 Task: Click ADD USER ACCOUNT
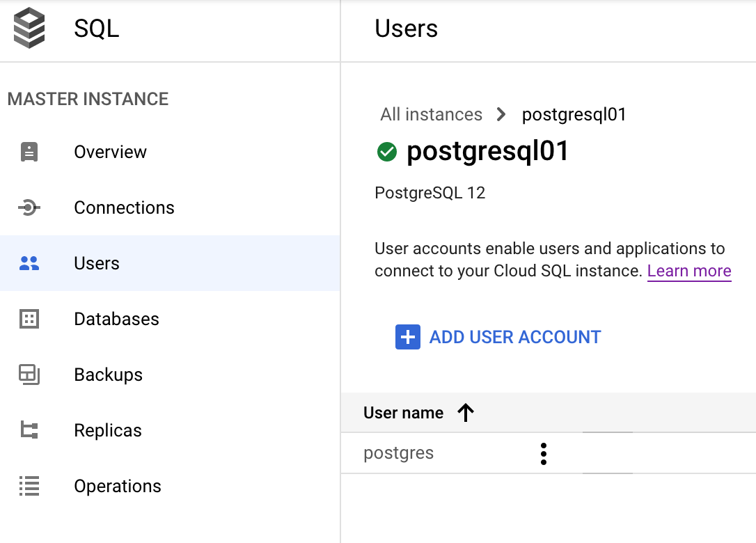(514, 337)
